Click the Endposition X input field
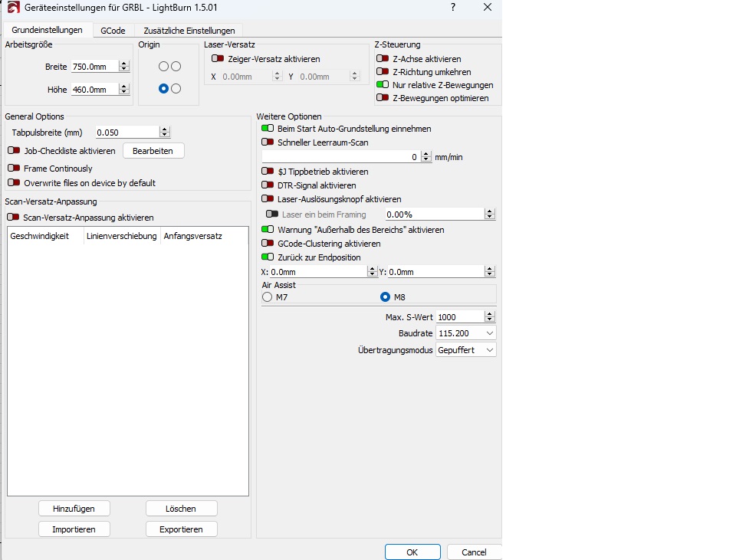Screen dimensions: 736x560 point(319,271)
